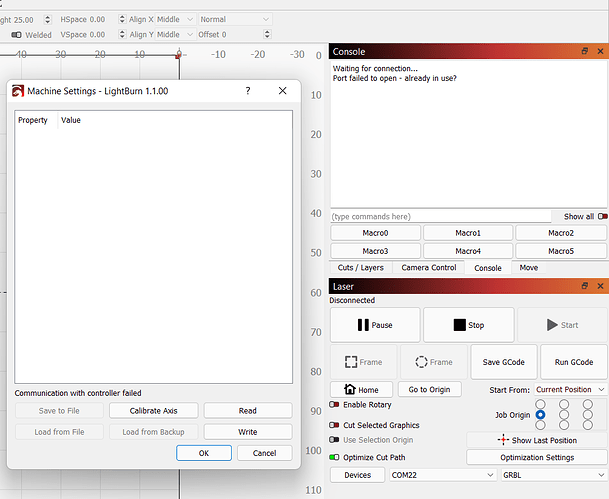The width and height of the screenshot is (609, 499).
Task: Click Go to Origin button
Action: coord(429,389)
